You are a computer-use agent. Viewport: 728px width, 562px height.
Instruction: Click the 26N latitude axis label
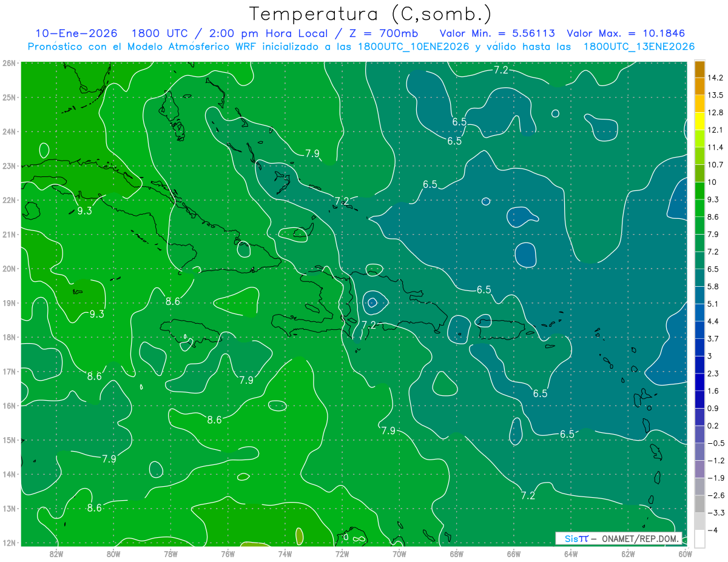8,62
